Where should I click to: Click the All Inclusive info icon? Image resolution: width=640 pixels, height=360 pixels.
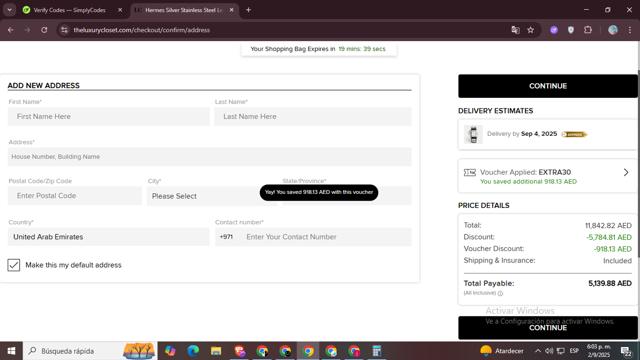[x=500, y=293]
